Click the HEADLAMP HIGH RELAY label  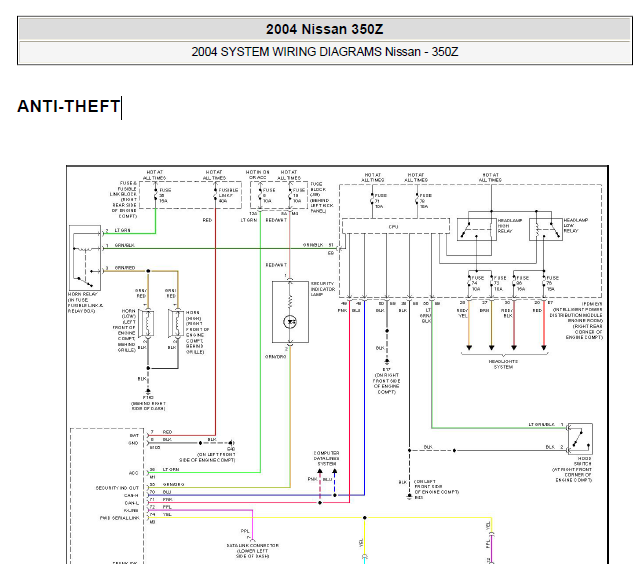coord(510,226)
